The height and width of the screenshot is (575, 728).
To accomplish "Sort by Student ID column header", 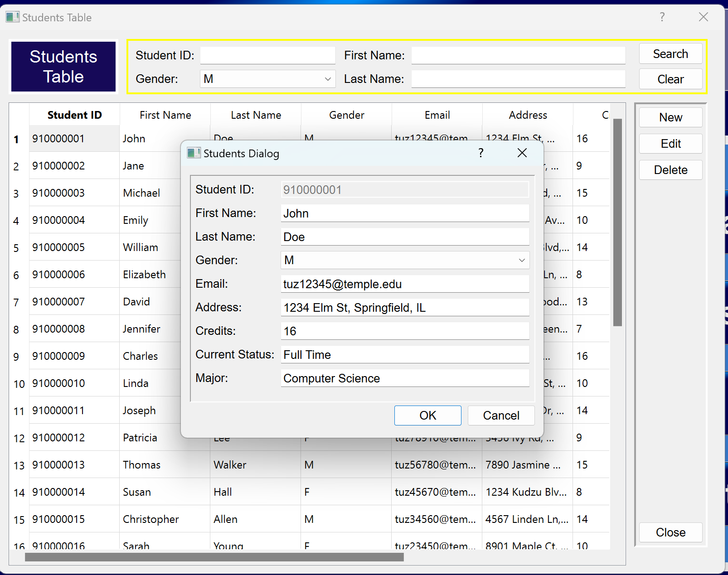I will (x=74, y=115).
